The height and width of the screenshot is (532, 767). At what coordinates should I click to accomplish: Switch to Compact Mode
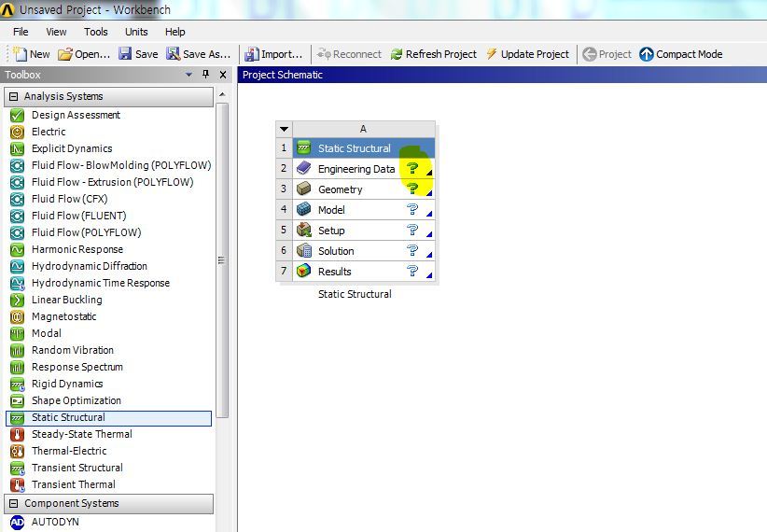coord(681,54)
